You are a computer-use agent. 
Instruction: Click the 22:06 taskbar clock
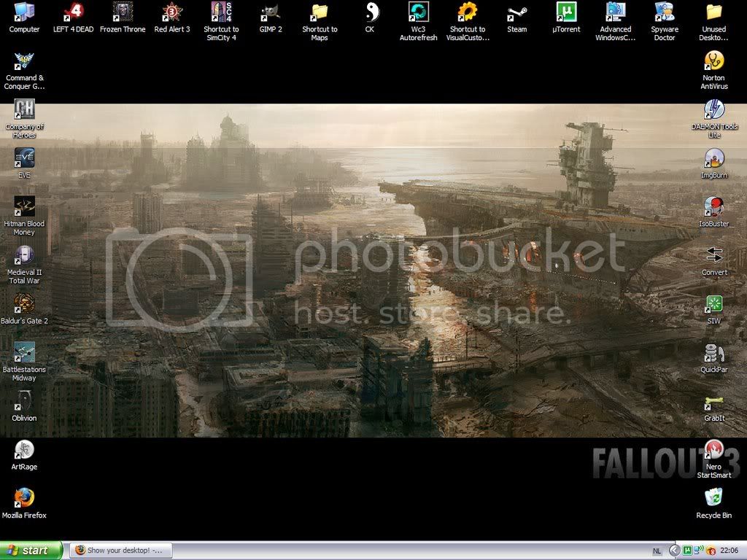point(729,551)
